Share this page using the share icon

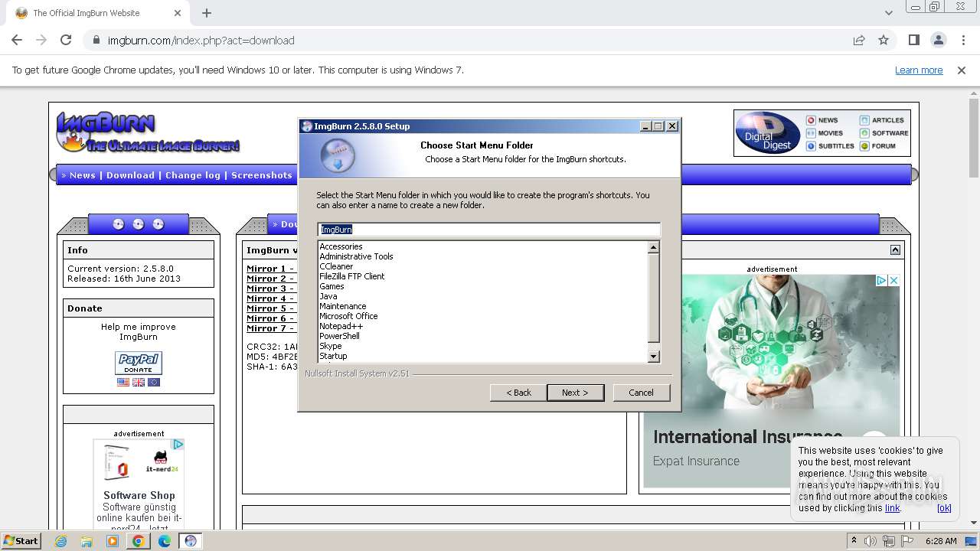tap(859, 41)
